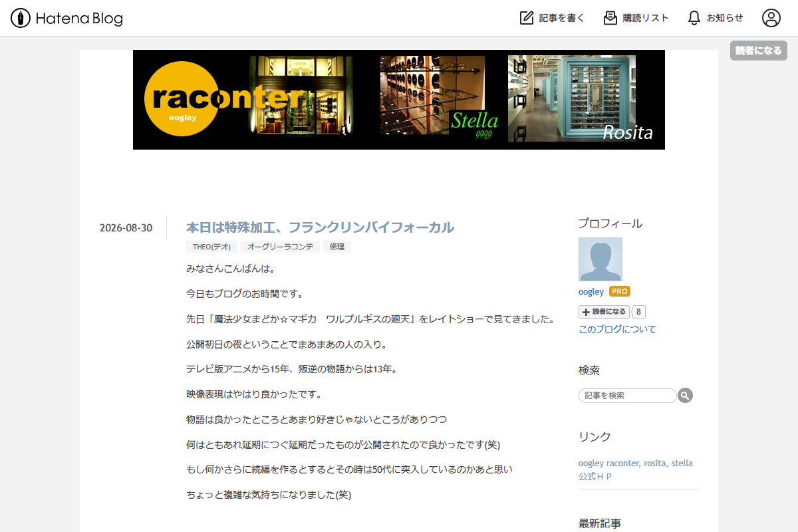
Task: Open このブログについて link
Action: 617,329
